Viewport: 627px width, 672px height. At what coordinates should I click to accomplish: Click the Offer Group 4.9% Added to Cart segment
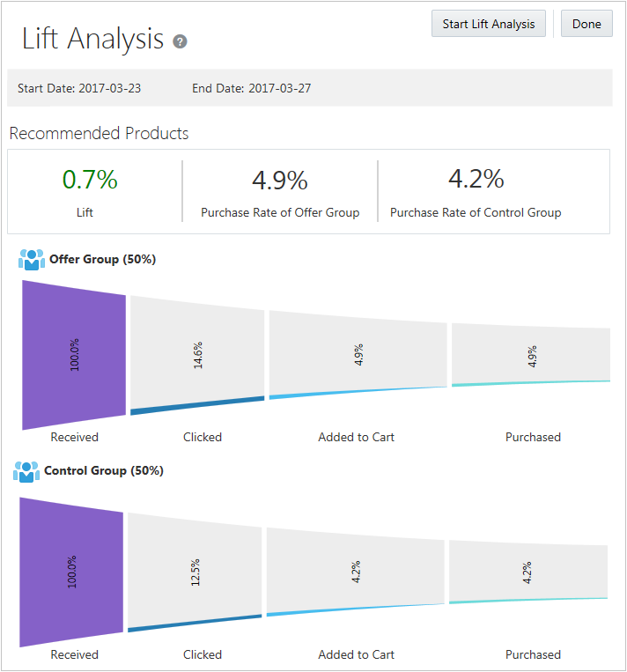click(x=358, y=354)
